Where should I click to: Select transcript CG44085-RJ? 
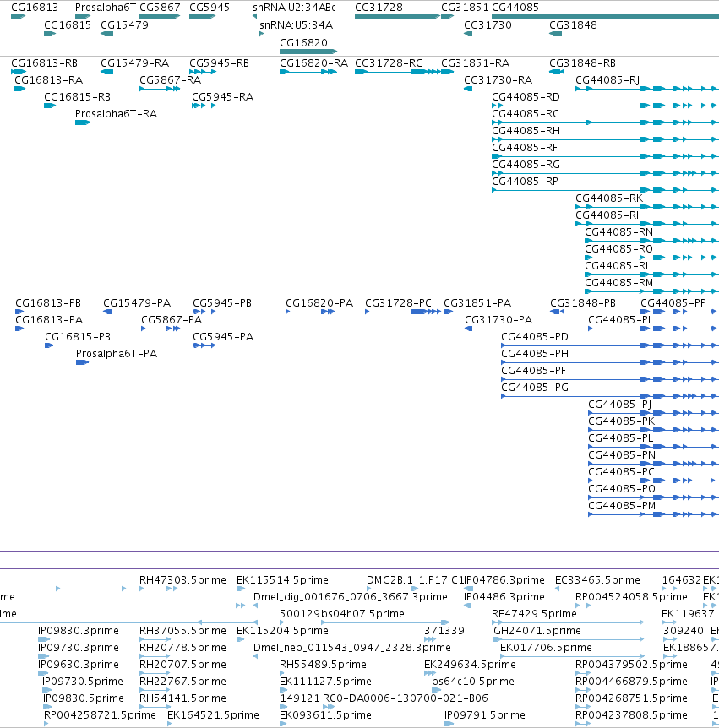607,80
